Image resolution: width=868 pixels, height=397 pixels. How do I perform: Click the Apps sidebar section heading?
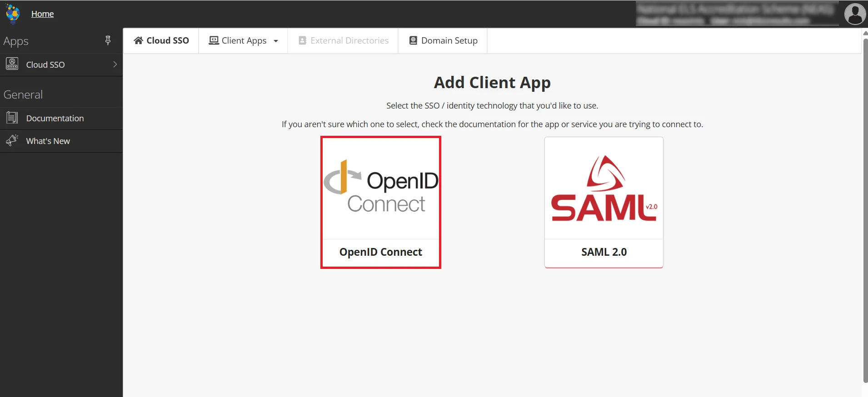coord(16,41)
